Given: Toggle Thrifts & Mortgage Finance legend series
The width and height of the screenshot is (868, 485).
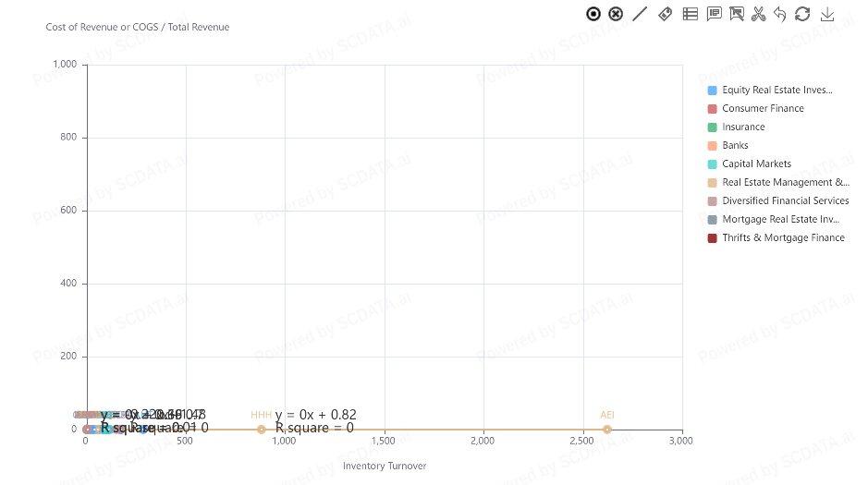Looking at the screenshot, I should (783, 238).
